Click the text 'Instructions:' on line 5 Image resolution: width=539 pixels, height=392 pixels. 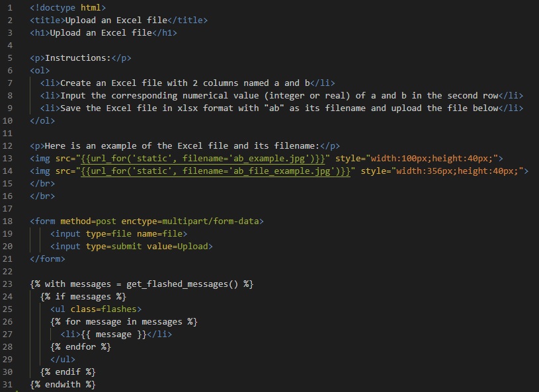pyautogui.click(x=78, y=58)
